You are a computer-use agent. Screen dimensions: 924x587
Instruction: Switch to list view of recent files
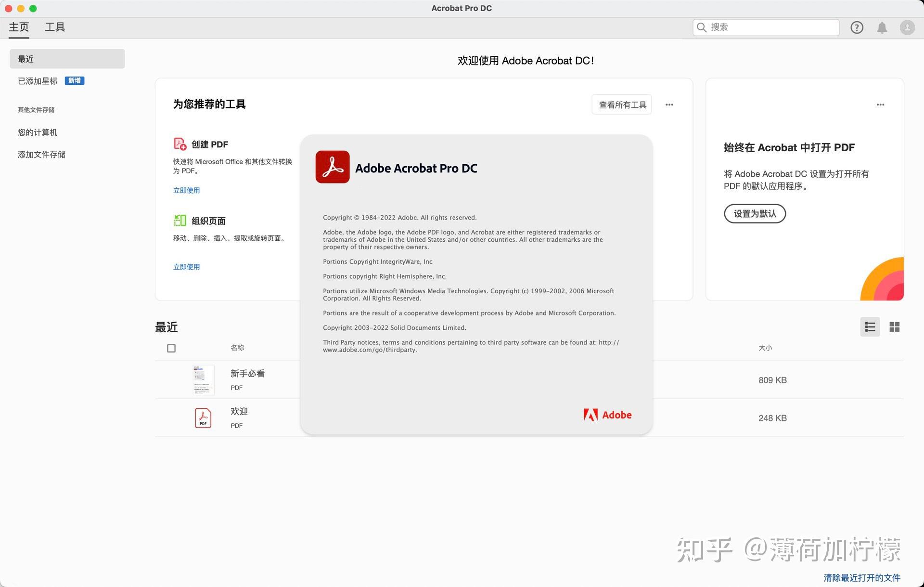pyautogui.click(x=870, y=327)
